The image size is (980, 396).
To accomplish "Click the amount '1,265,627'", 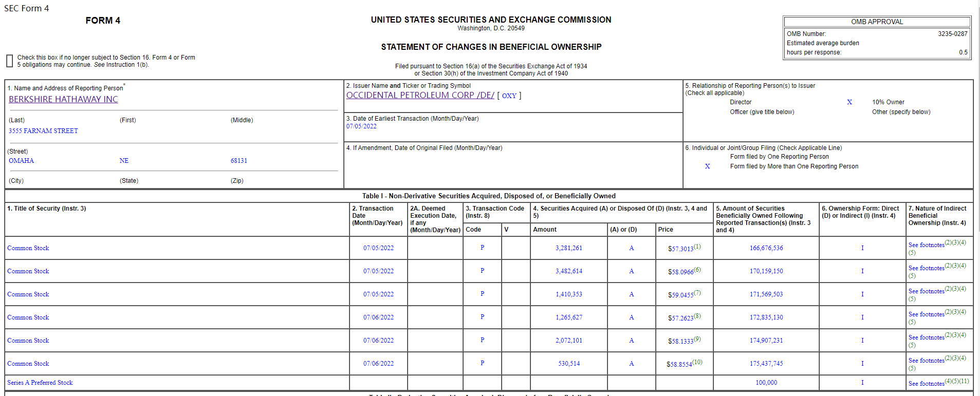I will 569,317.
